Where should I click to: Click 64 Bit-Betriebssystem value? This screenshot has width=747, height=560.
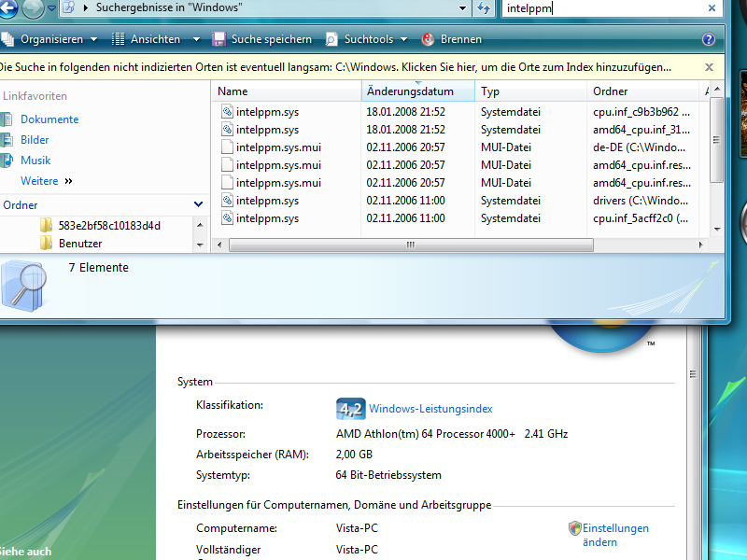point(388,475)
